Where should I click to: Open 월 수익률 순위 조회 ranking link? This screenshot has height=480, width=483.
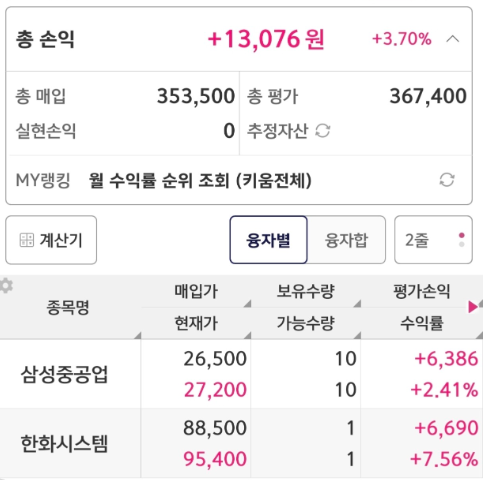(x=200, y=181)
